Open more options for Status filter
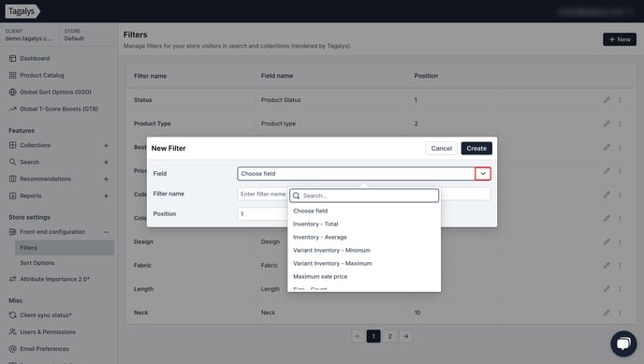Image resolution: width=644 pixels, height=364 pixels. click(620, 100)
